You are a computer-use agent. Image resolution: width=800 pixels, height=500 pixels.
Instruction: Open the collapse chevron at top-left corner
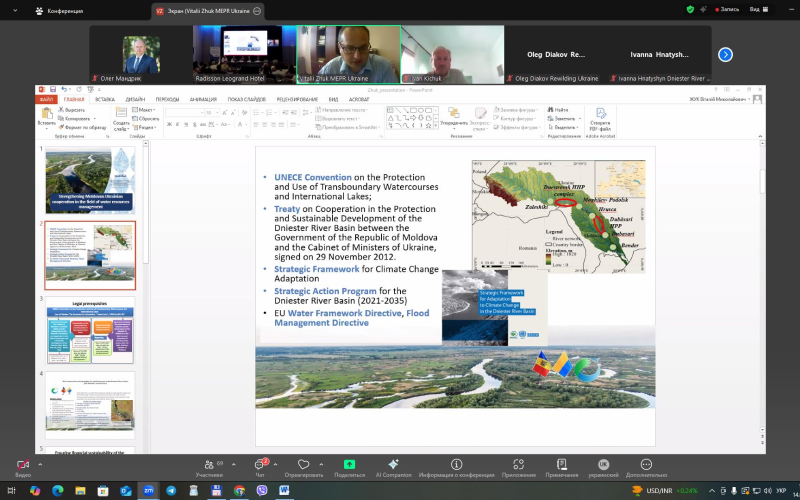(x=15, y=11)
